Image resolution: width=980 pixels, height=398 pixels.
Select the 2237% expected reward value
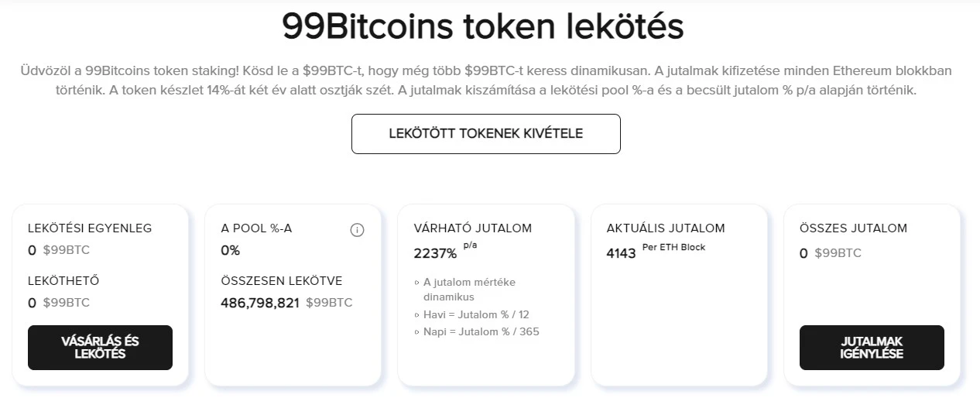pyautogui.click(x=435, y=253)
